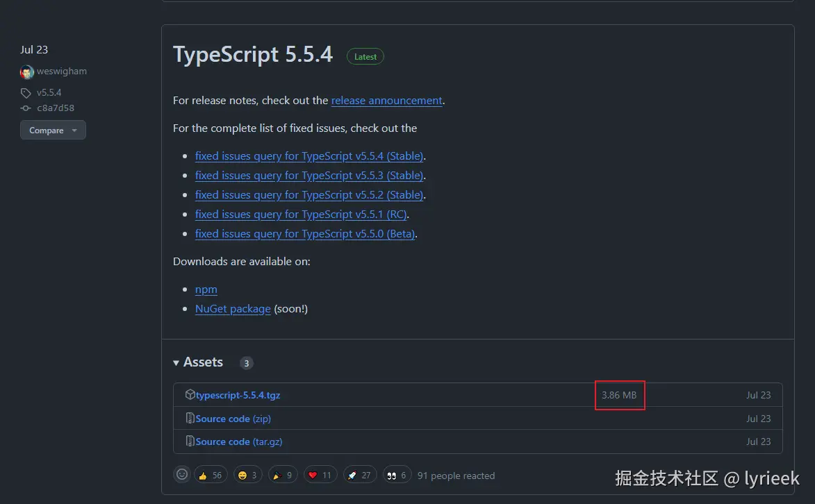Click Jul 23 date in Source code (zip) row
The height and width of the screenshot is (504, 815).
point(758,419)
